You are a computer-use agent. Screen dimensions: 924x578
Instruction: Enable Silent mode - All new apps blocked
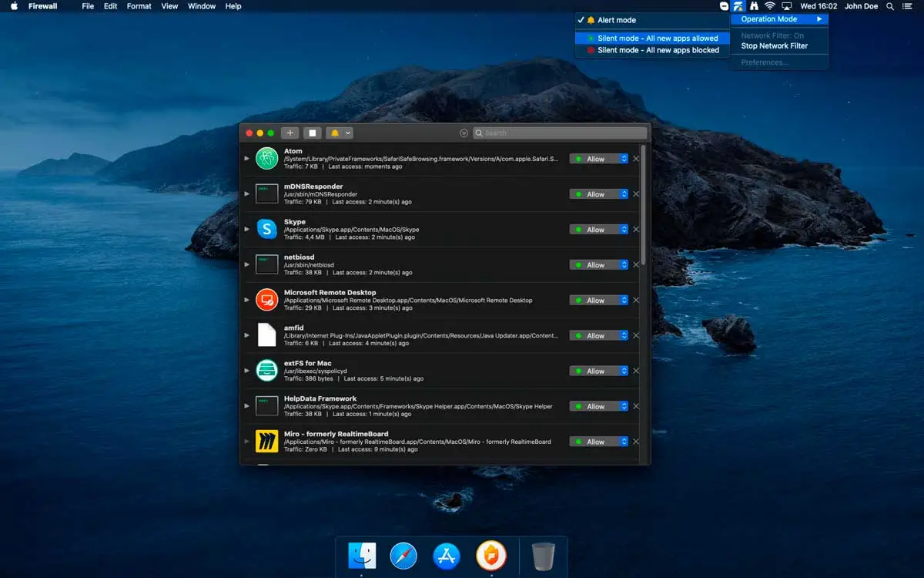point(651,50)
